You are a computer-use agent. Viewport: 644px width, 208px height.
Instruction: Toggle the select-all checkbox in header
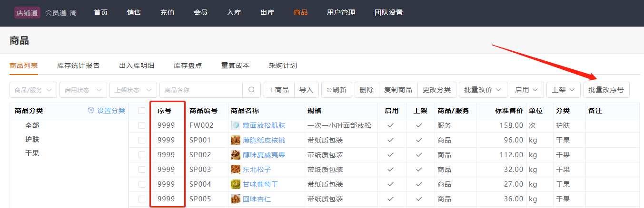(x=142, y=111)
